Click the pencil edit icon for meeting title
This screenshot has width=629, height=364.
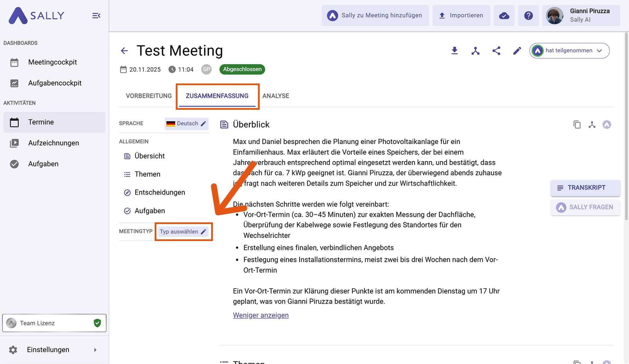pyautogui.click(x=517, y=51)
